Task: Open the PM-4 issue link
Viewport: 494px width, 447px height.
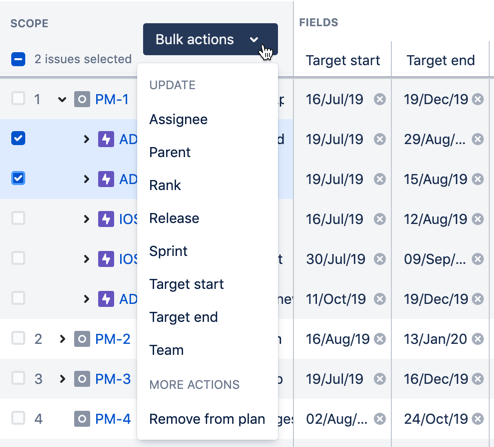Action: pos(113,419)
